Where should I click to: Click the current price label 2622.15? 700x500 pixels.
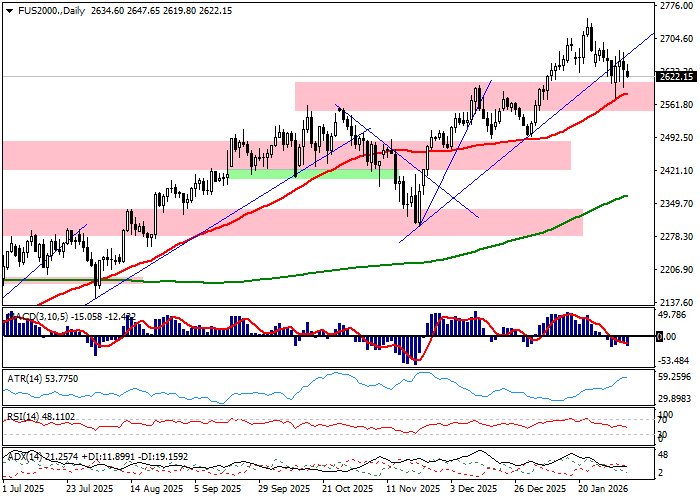tap(677, 76)
